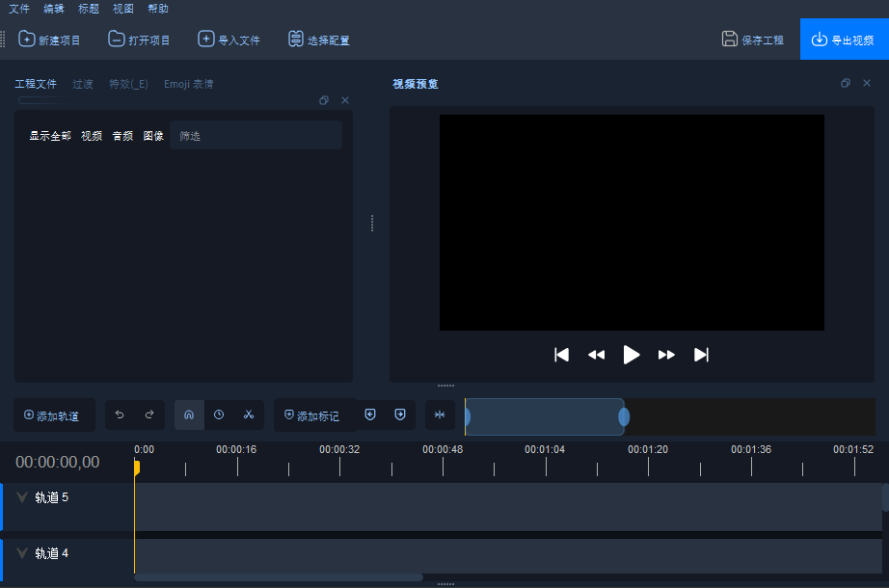Viewport: 889px width, 588px height.
Task: Click the rewind playback button
Action: (597, 355)
